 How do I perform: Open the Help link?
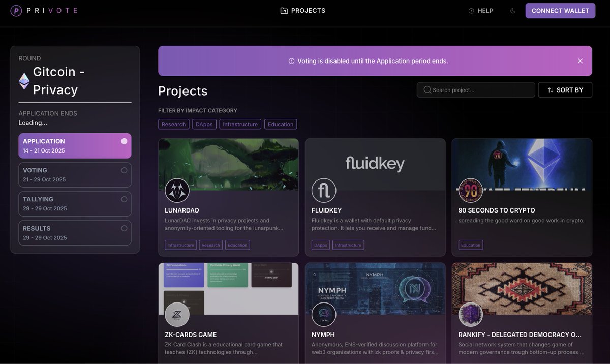pos(481,11)
